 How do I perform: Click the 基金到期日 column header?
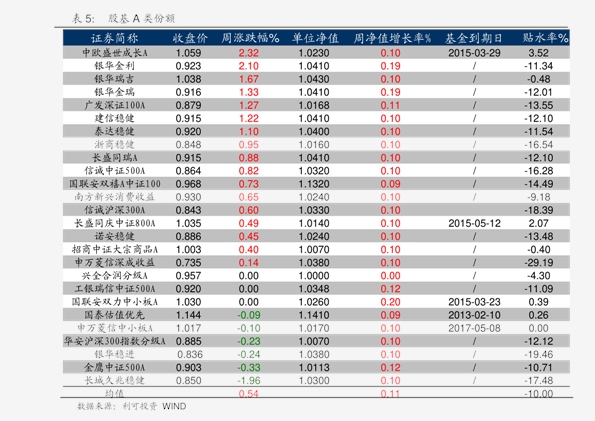tap(473, 38)
